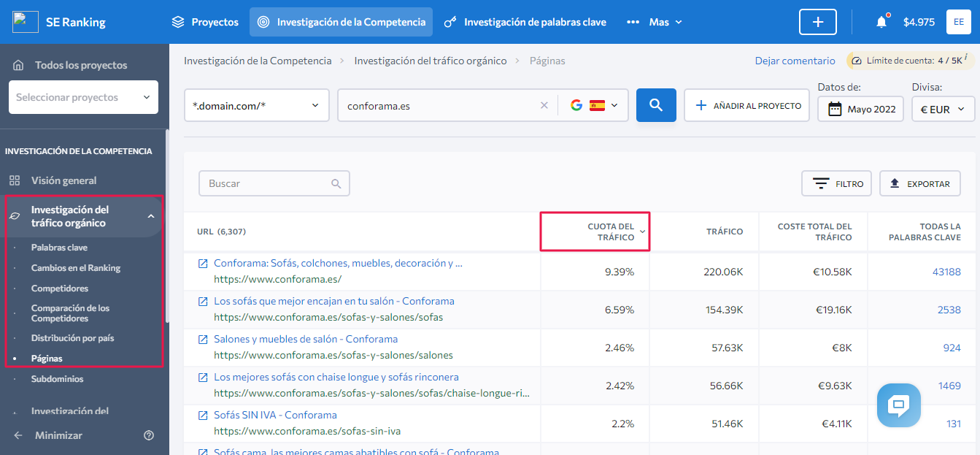Click the Dejar comentario link
Screen dimensions: 980x455
pos(795,61)
